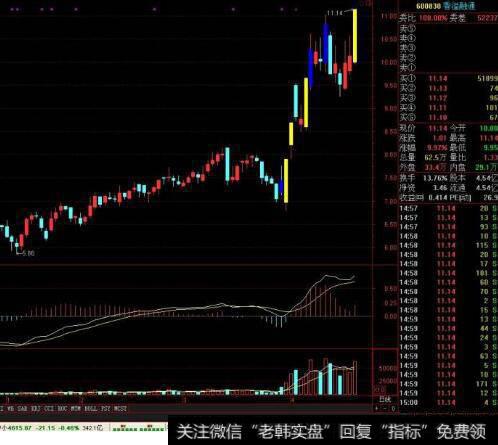Viewport: 498px width, 445px height.
Task: Click the 卖比 100.00% value
Action: (433, 18)
